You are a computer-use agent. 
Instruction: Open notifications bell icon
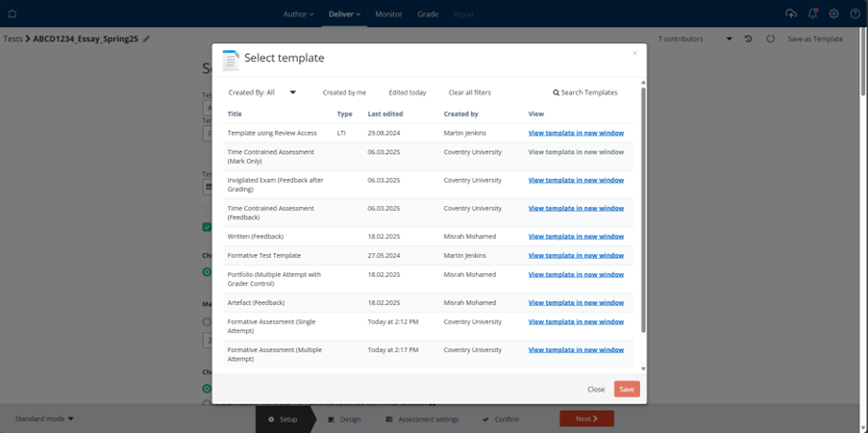(x=812, y=13)
